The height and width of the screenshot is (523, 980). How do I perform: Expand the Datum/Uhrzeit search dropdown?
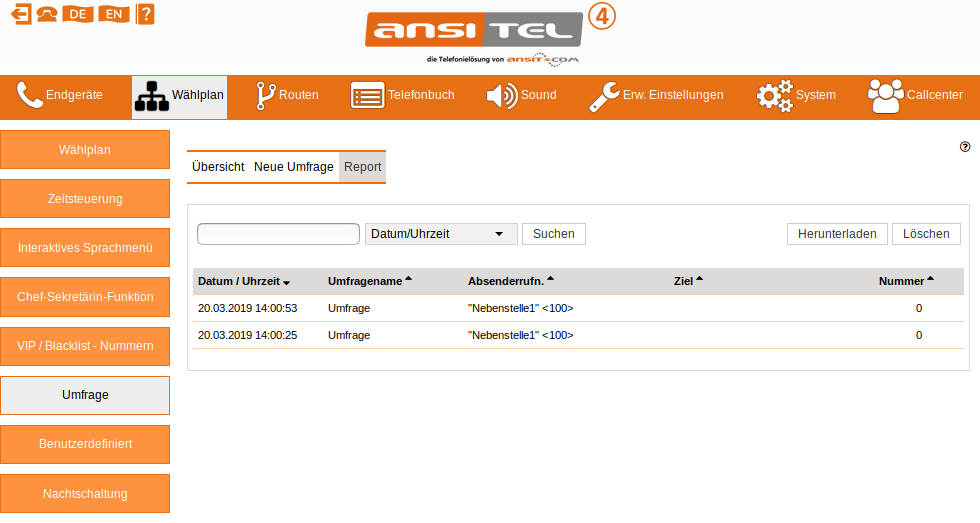click(x=441, y=234)
